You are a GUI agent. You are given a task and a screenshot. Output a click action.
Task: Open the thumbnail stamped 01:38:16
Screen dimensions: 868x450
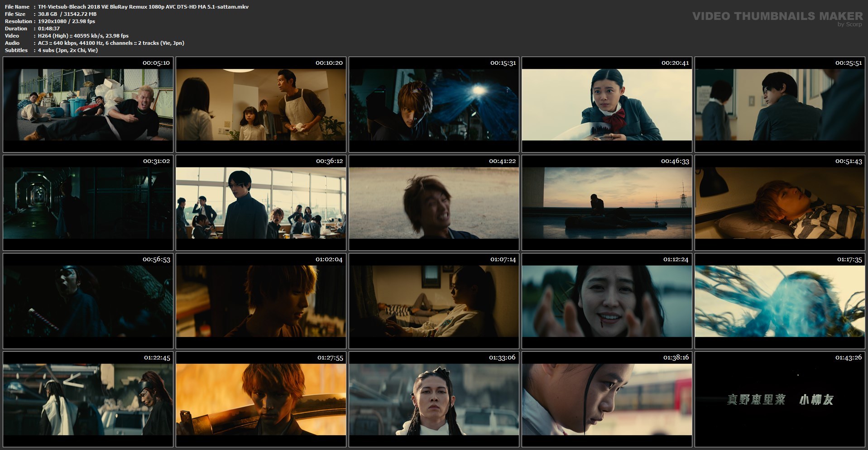click(x=607, y=399)
